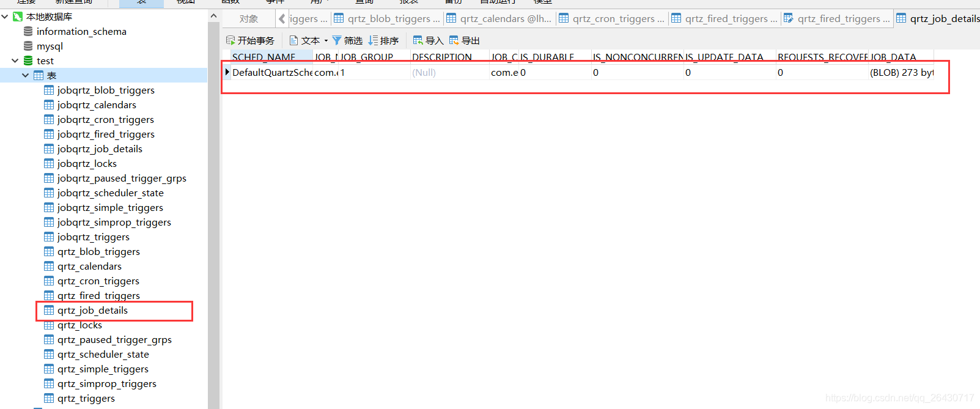Select the (Null) description cell
980x409 pixels.
click(x=449, y=72)
